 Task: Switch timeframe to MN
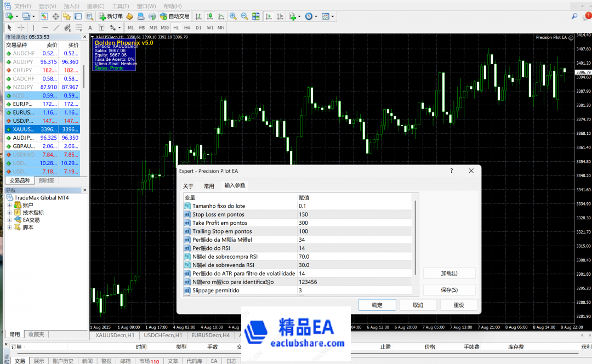[221, 27]
